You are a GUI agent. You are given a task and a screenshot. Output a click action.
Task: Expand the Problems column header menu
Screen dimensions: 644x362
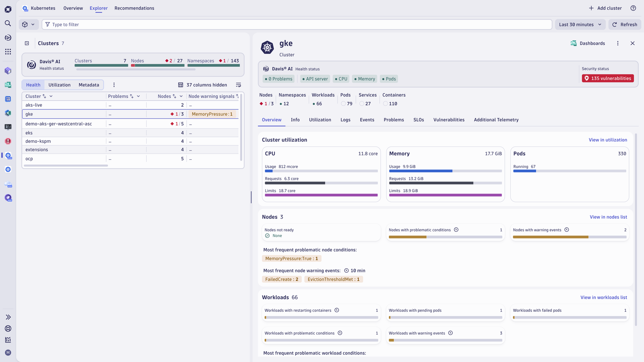[138, 96]
